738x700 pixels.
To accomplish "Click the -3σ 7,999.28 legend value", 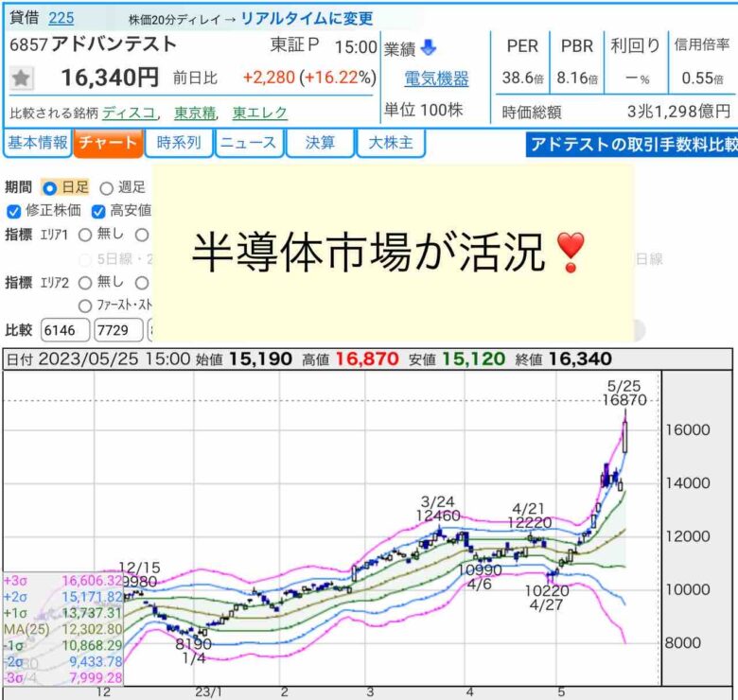I will 96,678.
